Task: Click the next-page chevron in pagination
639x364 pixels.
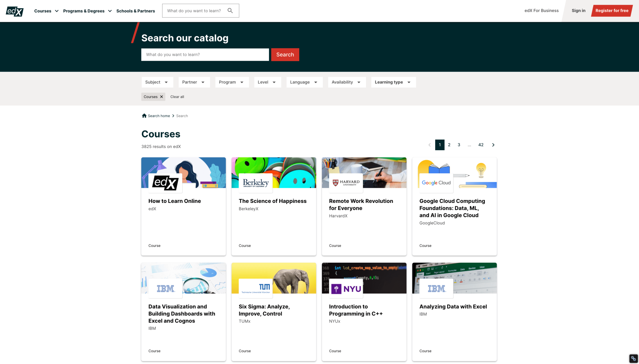Action: [493, 145]
